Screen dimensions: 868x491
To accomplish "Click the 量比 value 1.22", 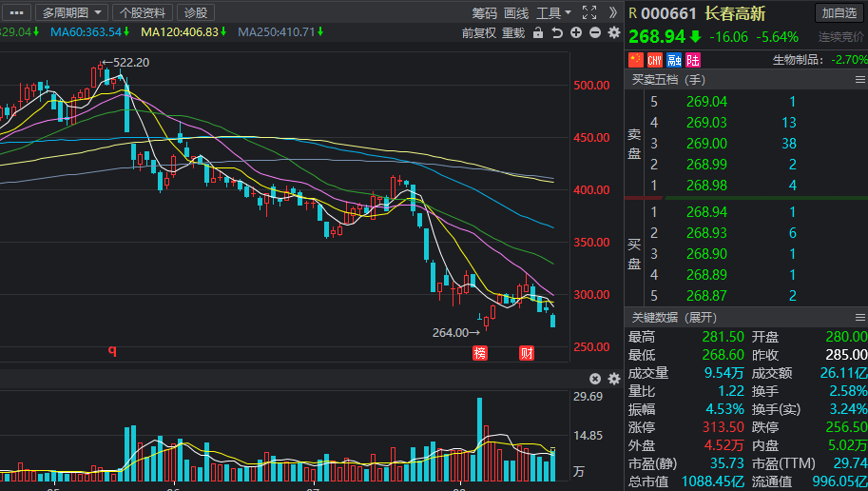I will tap(731, 391).
